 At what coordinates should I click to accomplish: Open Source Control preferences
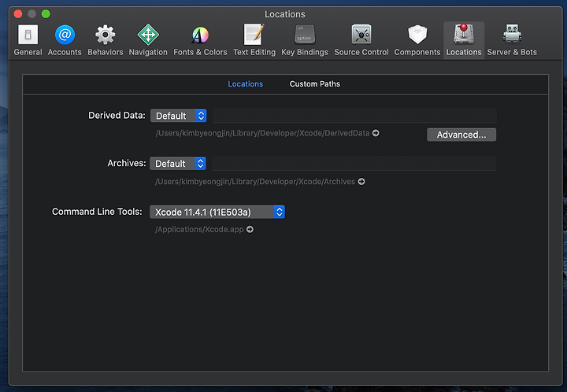(361, 40)
